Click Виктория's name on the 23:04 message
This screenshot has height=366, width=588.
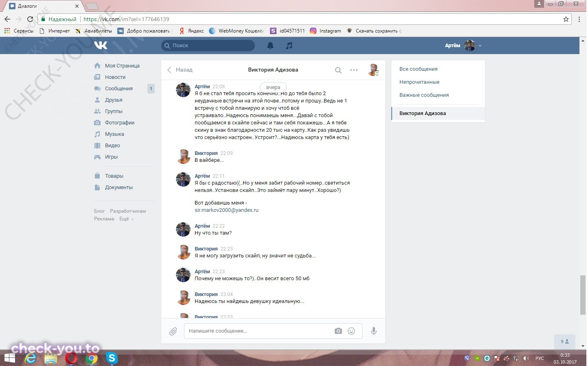[206, 294]
